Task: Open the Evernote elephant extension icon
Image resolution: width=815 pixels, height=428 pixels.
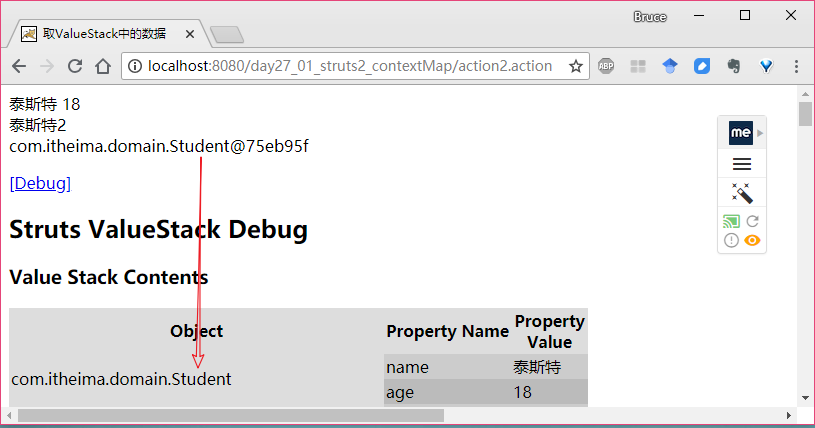Action: coord(733,66)
